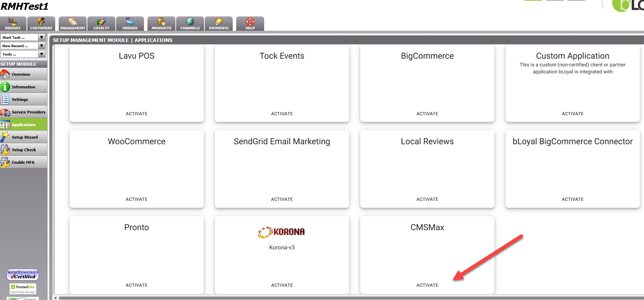Click the Help lifebuoy icon
This screenshot has width=644, height=300.
pos(250,22)
